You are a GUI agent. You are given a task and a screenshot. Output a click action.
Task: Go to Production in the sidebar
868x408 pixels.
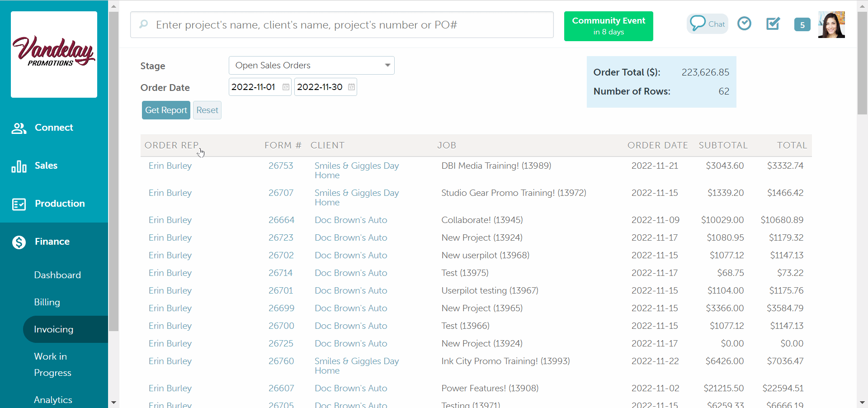pos(60,204)
